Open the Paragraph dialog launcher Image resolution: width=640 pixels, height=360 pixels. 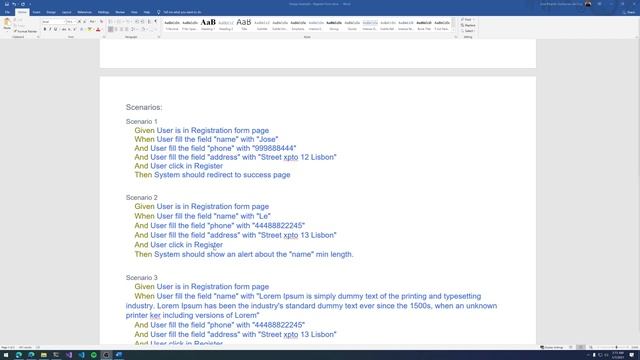(x=159, y=37)
